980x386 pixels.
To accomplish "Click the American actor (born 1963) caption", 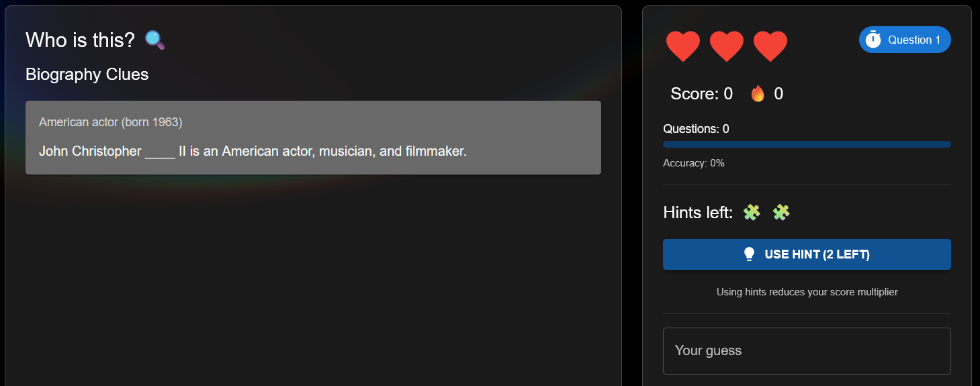I will [111, 122].
